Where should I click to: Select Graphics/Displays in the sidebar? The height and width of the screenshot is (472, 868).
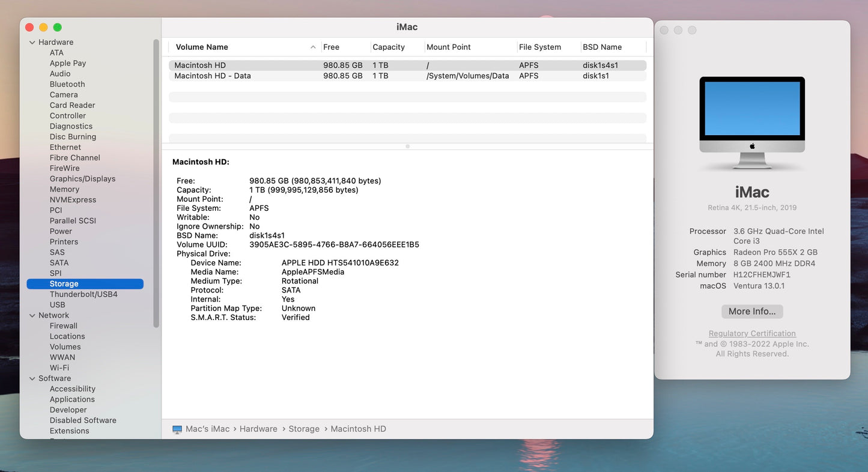[x=82, y=178]
